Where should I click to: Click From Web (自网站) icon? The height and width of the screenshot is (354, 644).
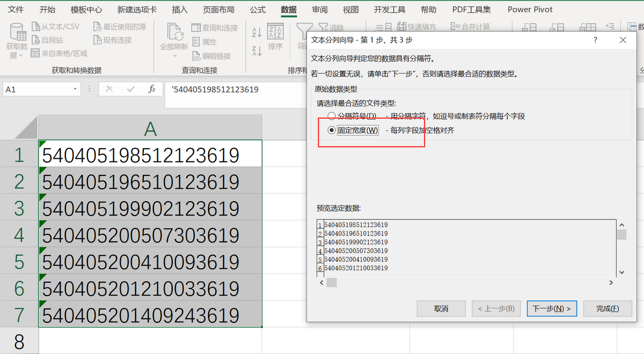point(36,40)
